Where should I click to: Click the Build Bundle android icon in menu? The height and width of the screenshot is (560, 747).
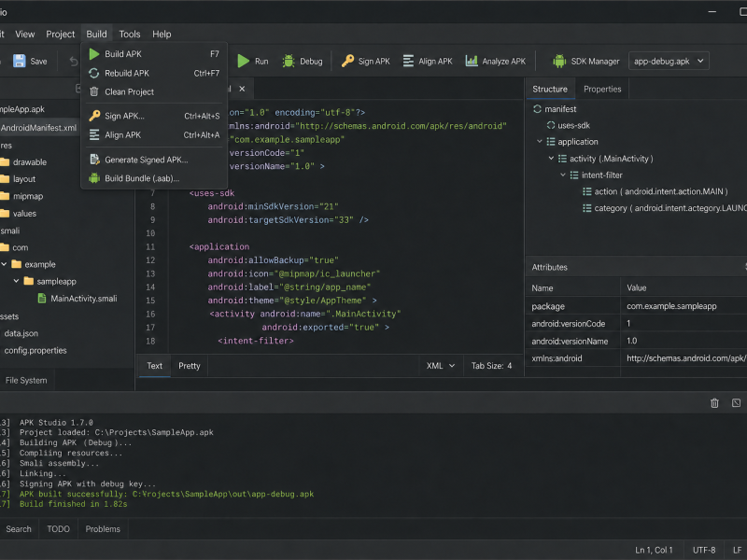click(x=94, y=178)
